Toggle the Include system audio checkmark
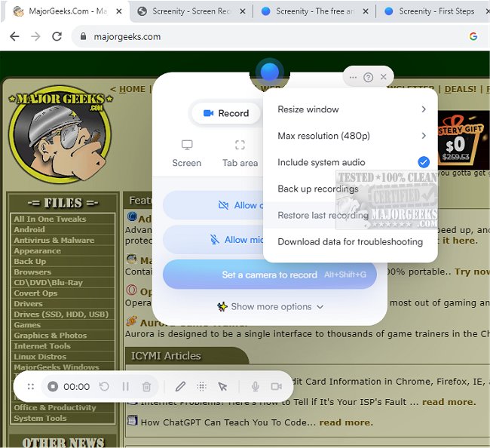490x448 pixels. coord(423,162)
